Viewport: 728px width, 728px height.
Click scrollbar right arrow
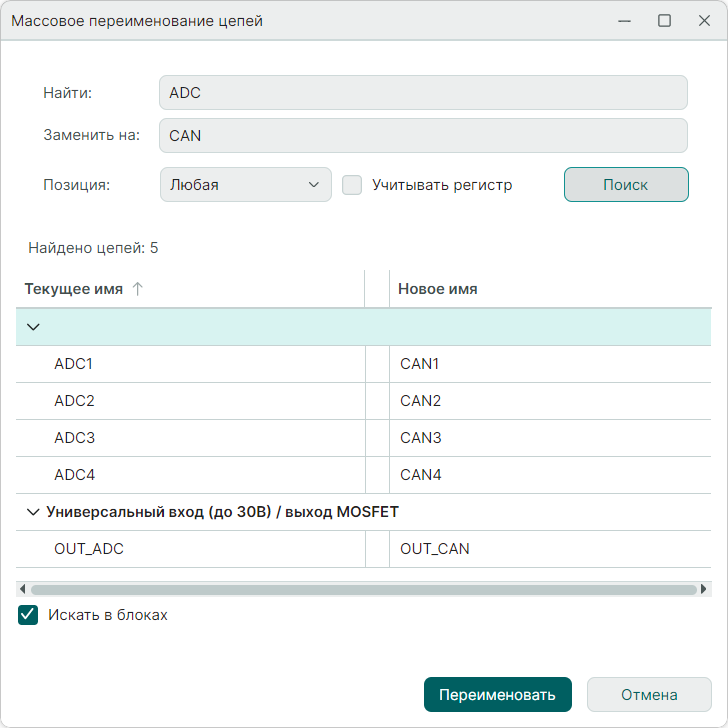tap(705, 590)
